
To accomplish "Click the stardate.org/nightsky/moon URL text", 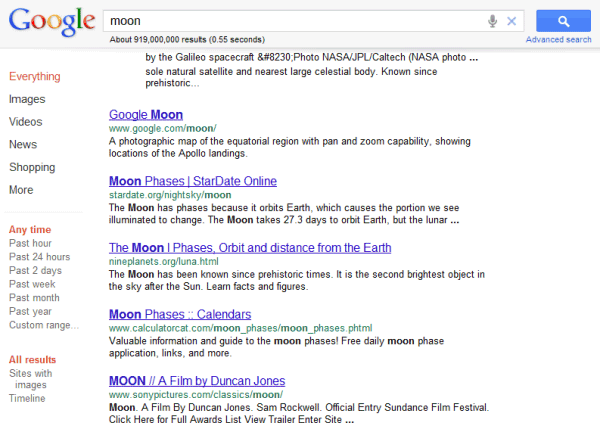I will pos(170,195).
